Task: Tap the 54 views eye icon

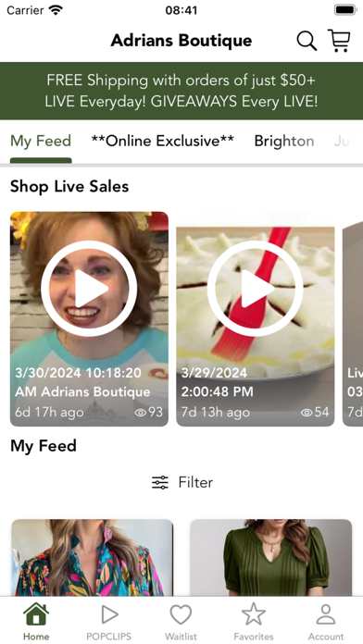Action: 307,413
